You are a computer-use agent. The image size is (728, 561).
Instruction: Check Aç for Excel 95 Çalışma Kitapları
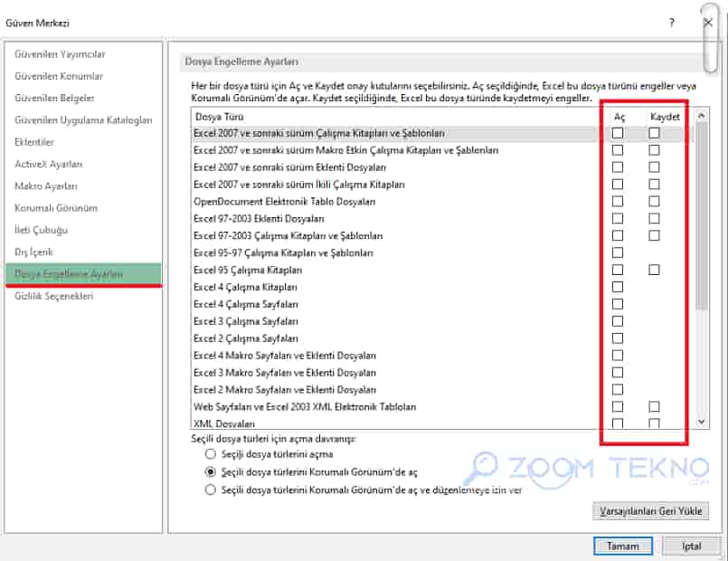pyautogui.click(x=618, y=270)
